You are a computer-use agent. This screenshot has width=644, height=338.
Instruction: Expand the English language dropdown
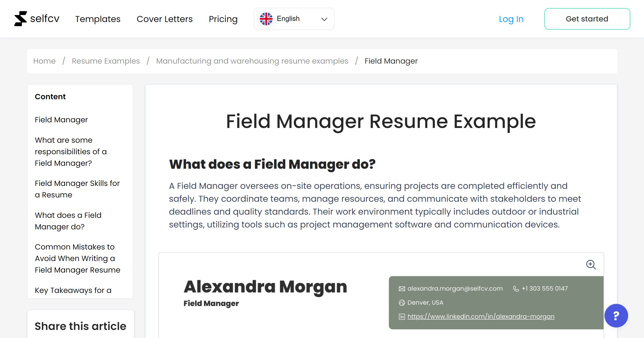point(294,19)
